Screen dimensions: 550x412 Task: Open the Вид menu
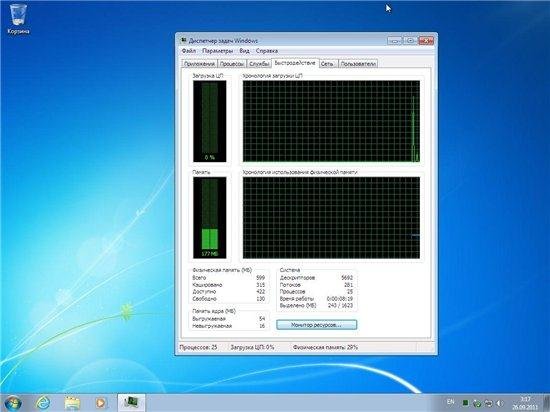(x=244, y=51)
